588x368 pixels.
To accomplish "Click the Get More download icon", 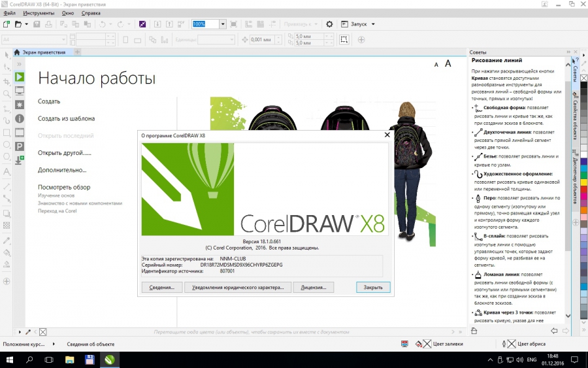I will [x=20, y=159].
